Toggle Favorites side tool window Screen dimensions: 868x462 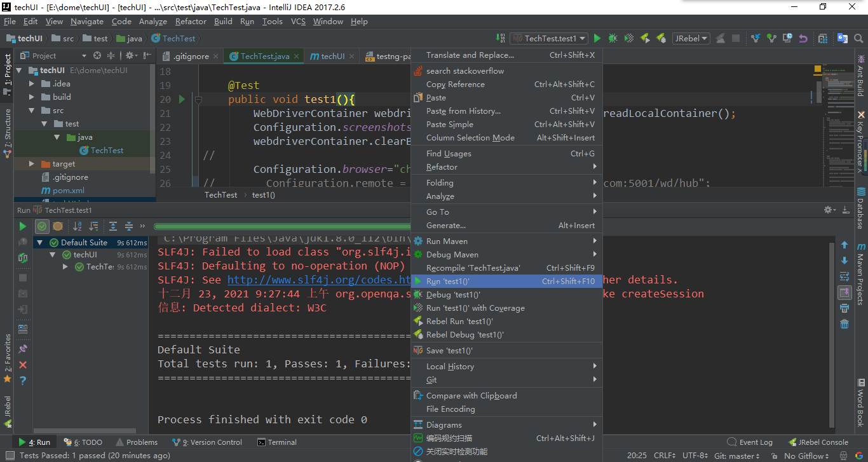(7, 360)
